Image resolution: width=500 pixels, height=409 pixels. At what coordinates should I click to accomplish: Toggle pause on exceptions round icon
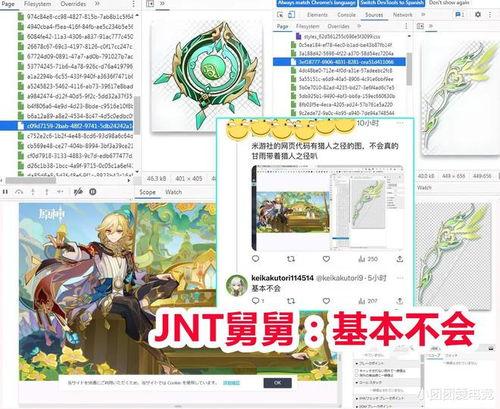pos(93,192)
